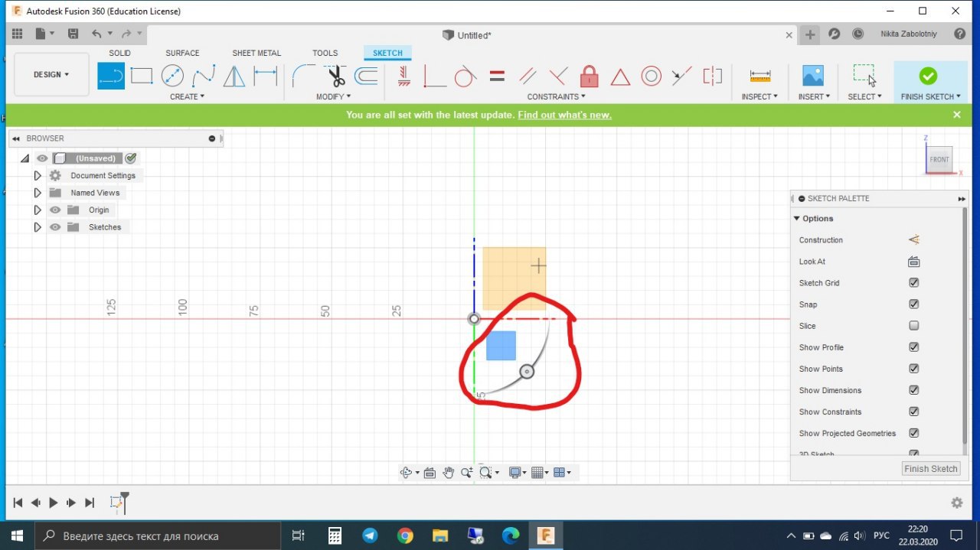The height and width of the screenshot is (550, 980).
Task: Open the Find out what's new link
Action: coord(564,115)
